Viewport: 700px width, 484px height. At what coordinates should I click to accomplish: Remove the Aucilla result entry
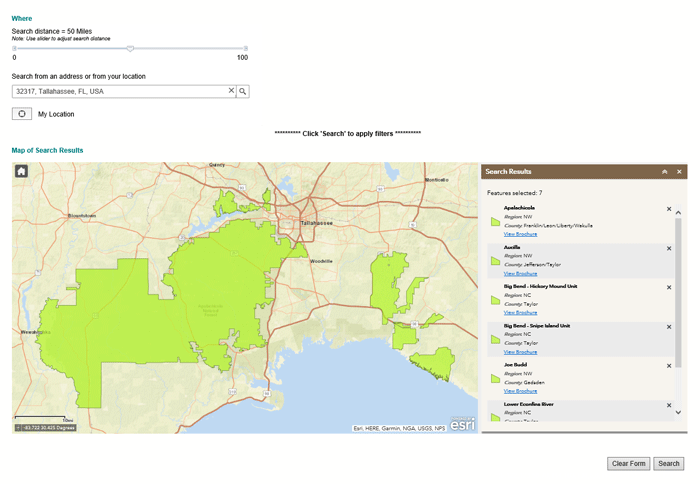pos(669,248)
